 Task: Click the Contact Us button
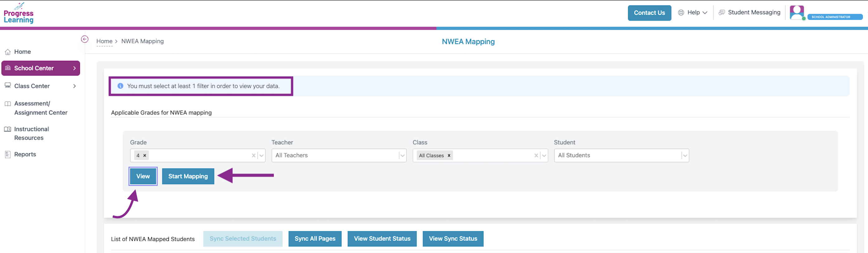pyautogui.click(x=649, y=13)
